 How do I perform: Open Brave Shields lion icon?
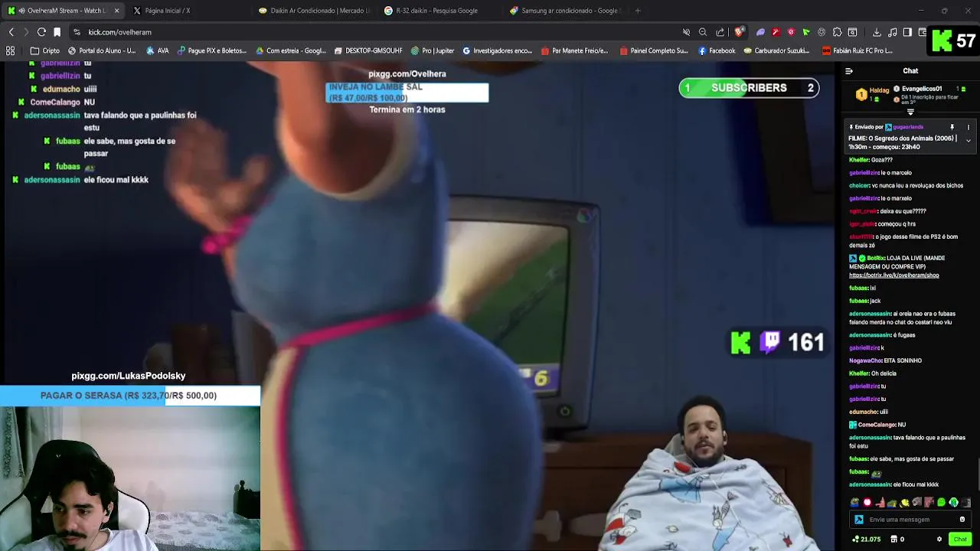[x=740, y=32]
